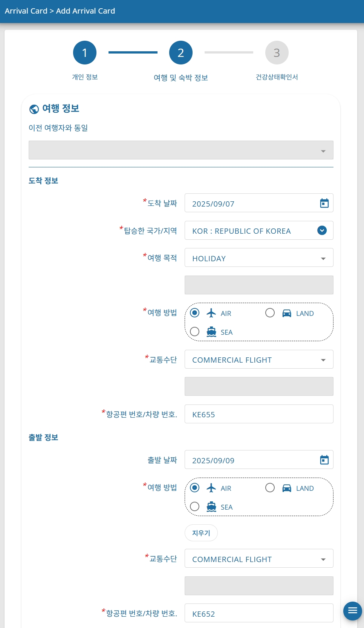Select the SEA radio for arrival travel
The height and width of the screenshot is (628, 364).
pyautogui.click(x=194, y=332)
